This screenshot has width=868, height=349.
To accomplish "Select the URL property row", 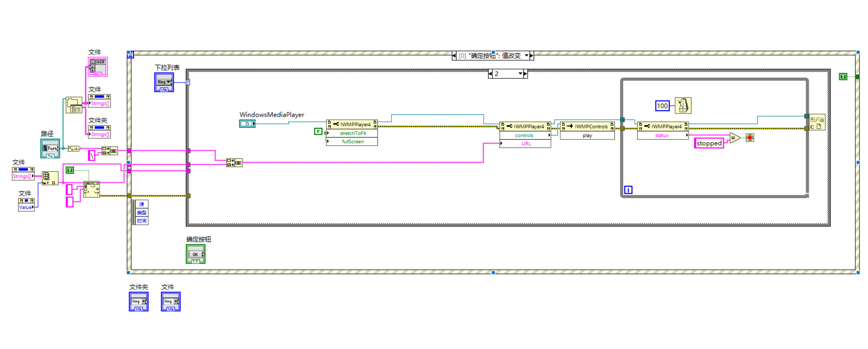I will [525, 144].
